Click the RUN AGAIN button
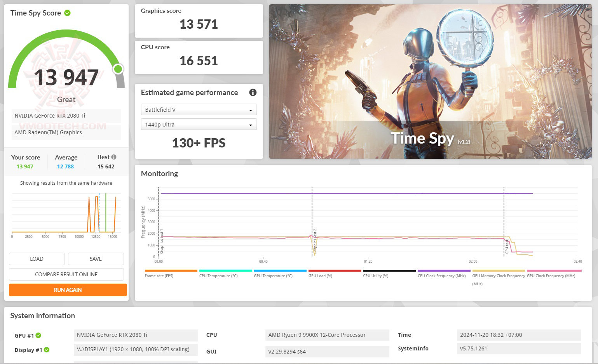The image size is (598, 364). pos(67,289)
